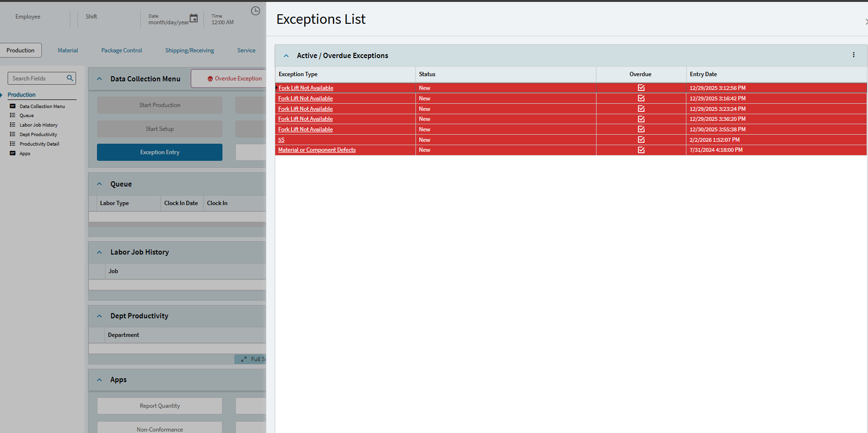Click the Labor Job History sidebar icon
This screenshot has height=433, width=868.
point(13,125)
